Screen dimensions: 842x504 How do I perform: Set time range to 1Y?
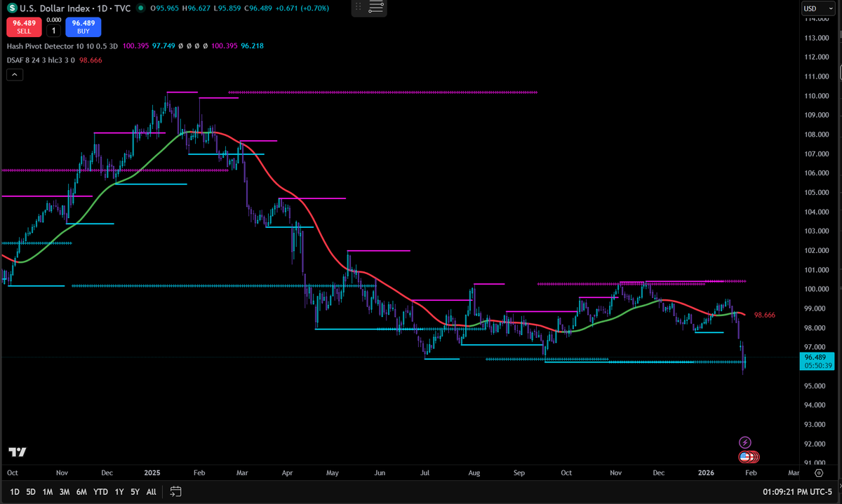point(119,492)
